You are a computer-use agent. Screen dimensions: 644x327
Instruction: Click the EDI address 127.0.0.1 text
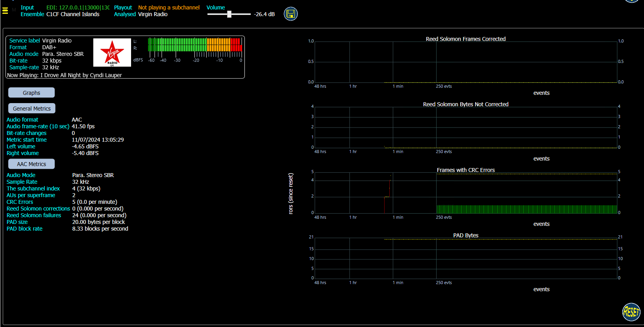click(78, 7)
